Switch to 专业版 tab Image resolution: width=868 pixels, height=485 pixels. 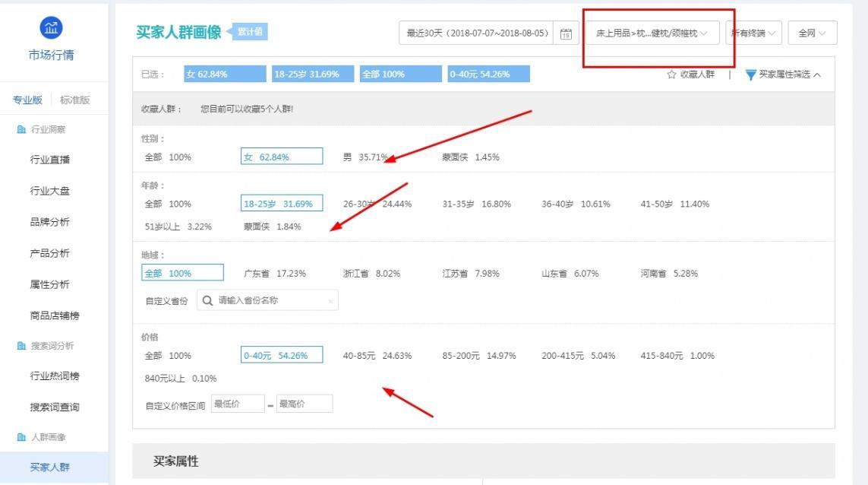(x=27, y=100)
